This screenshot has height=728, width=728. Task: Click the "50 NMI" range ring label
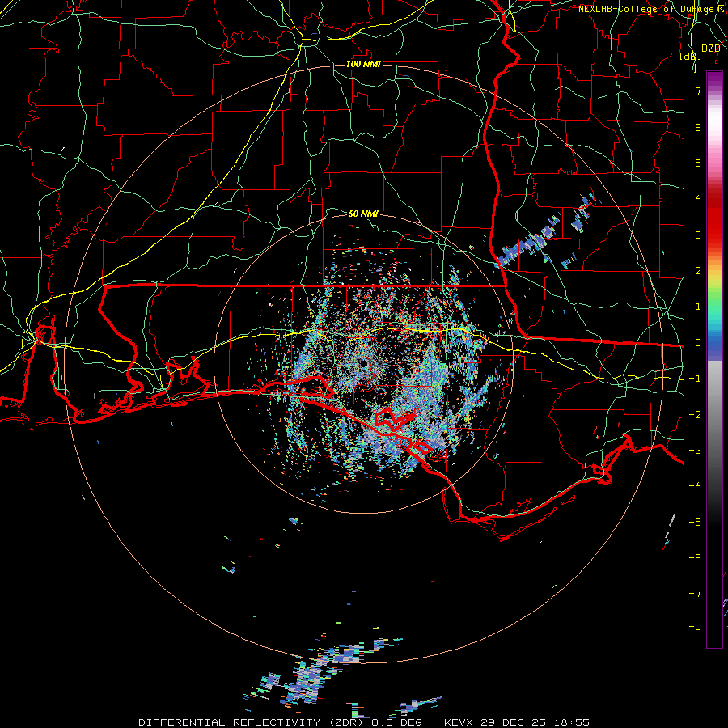[x=363, y=214]
